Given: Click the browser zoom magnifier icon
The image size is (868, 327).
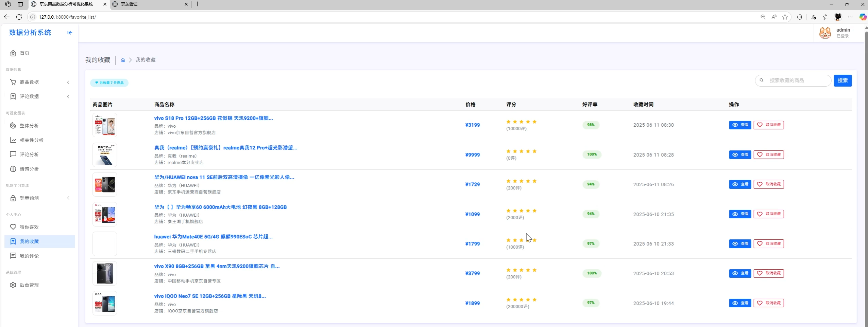Looking at the screenshot, I should (x=763, y=17).
